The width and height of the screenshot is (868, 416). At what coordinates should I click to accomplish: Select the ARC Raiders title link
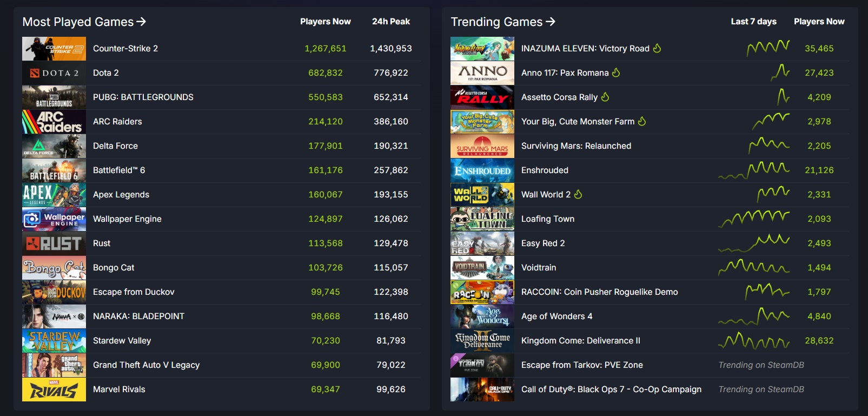pos(117,122)
